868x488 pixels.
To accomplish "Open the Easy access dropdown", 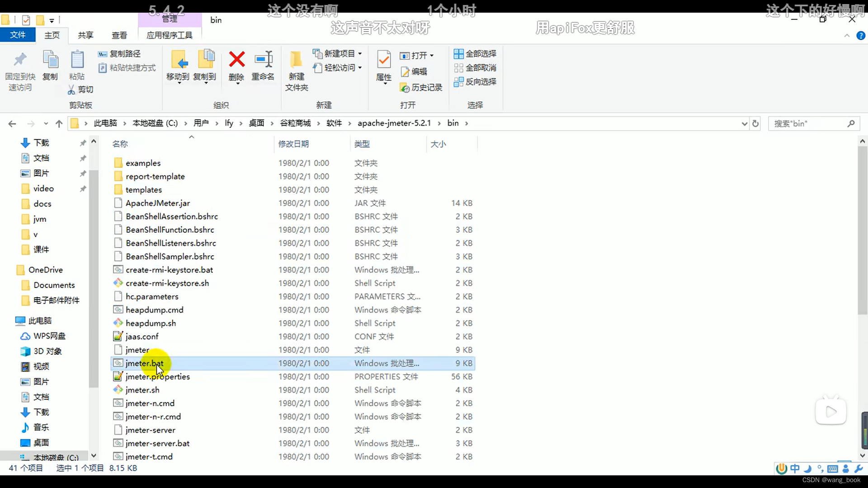I will point(360,68).
